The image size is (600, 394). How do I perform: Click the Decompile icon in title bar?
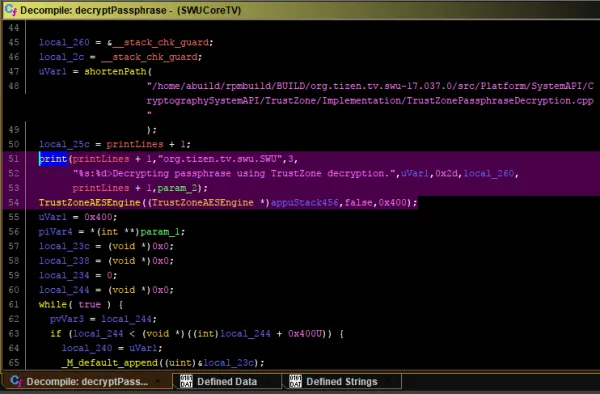pos(11,10)
